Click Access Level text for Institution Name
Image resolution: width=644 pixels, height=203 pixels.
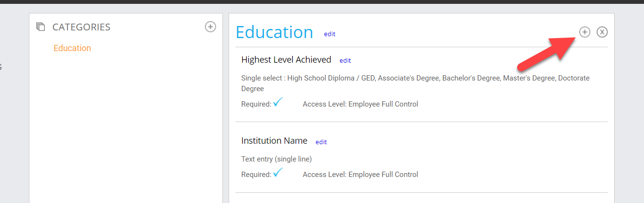[360, 175]
